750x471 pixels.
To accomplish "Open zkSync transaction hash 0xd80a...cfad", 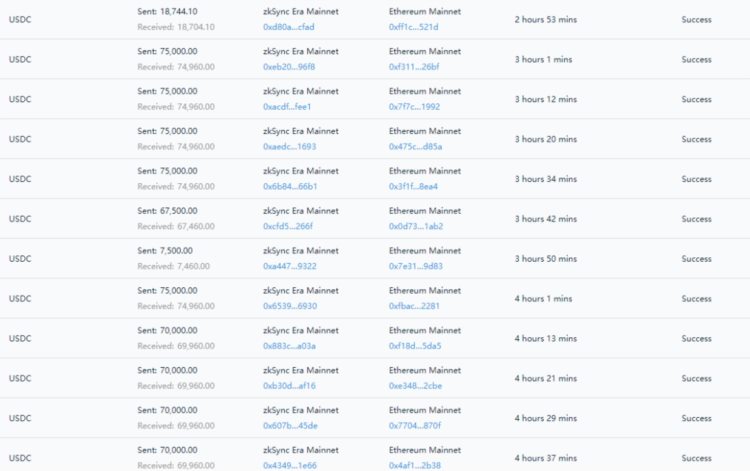I will pyautogui.click(x=288, y=27).
